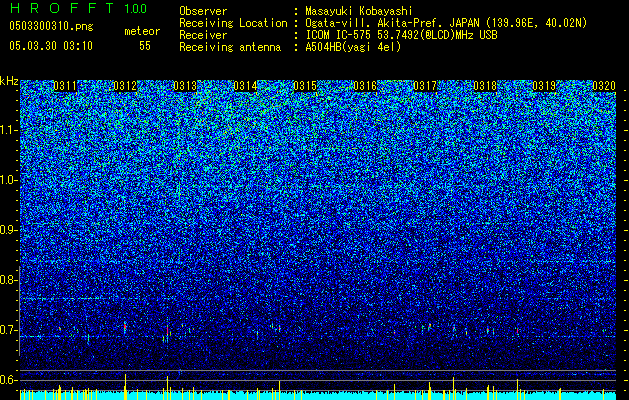Click the 0315 time marker
629x400 pixels.
point(305,86)
